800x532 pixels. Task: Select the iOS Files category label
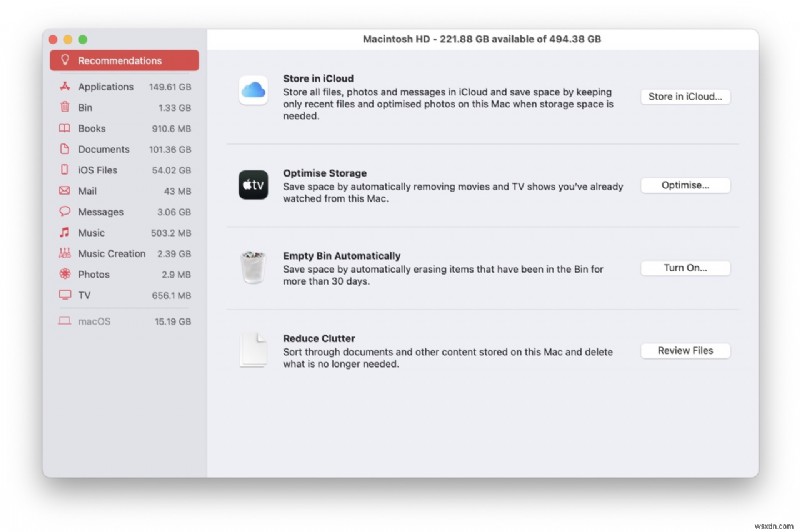(97, 170)
